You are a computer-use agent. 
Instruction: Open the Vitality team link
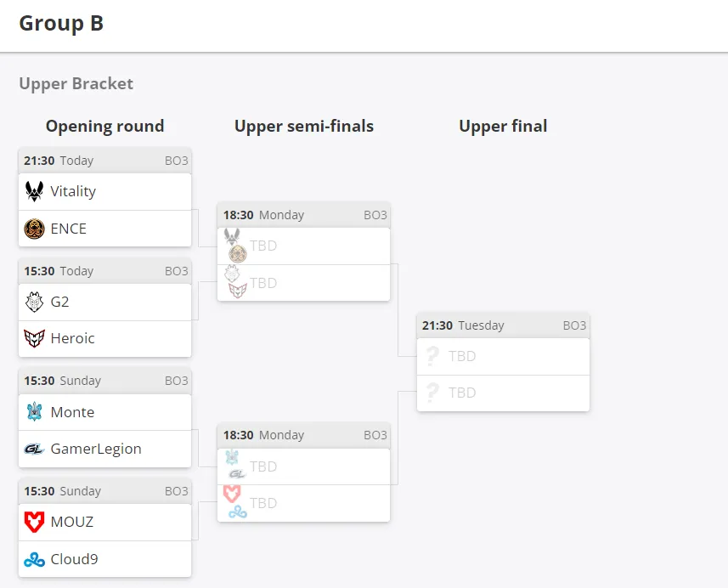point(105,191)
